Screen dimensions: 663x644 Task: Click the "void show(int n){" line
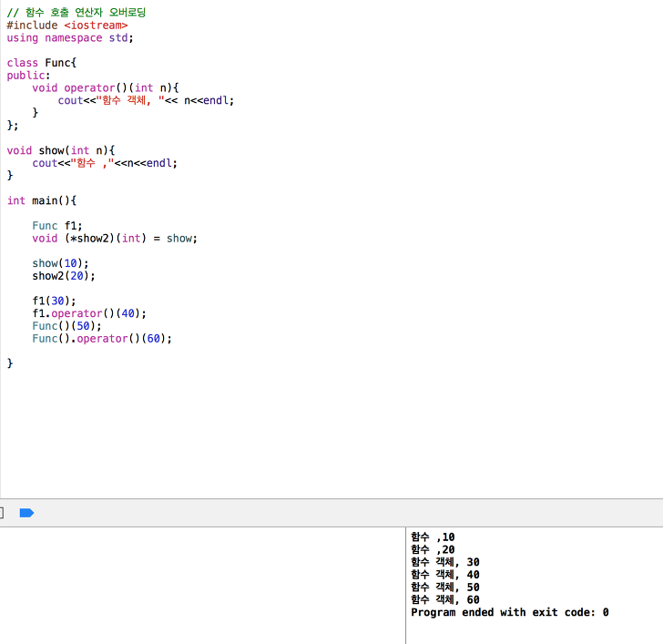tap(61, 150)
